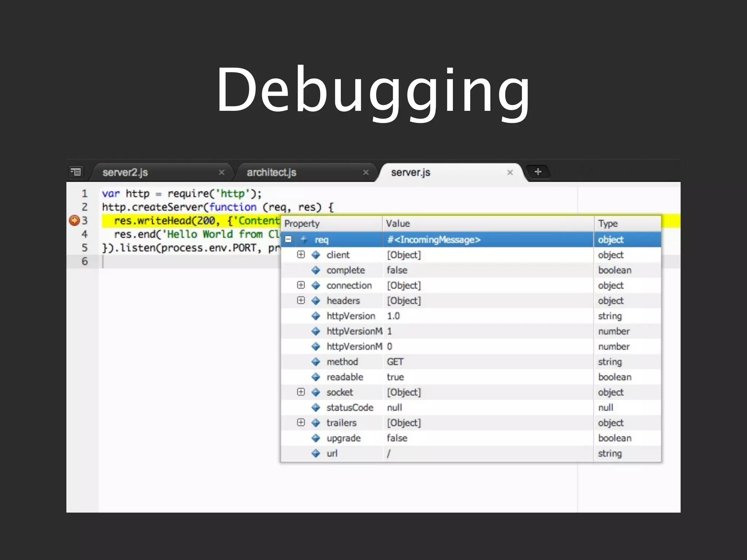This screenshot has height=560, width=747.
Task: Click the GET value of method
Action: click(x=395, y=362)
